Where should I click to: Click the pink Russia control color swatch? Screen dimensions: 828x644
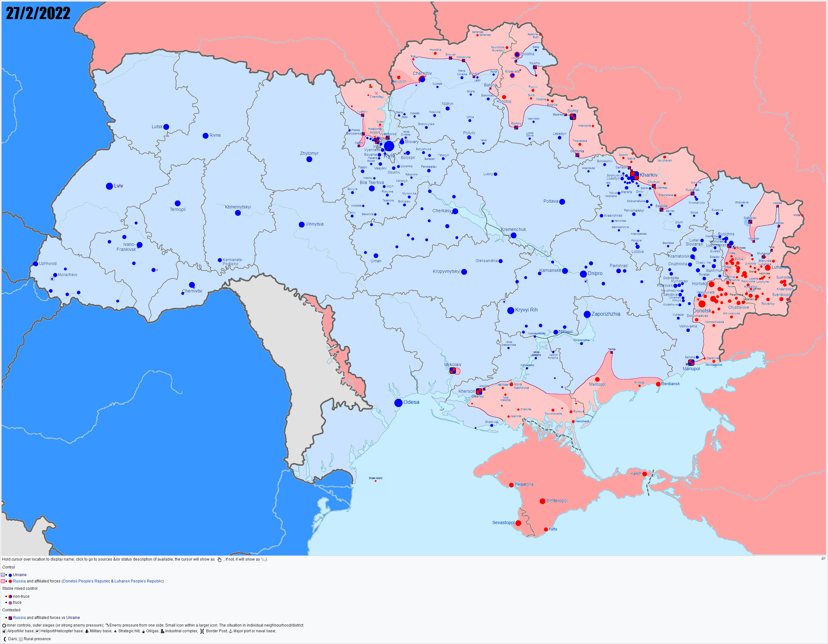tap(3, 581)
